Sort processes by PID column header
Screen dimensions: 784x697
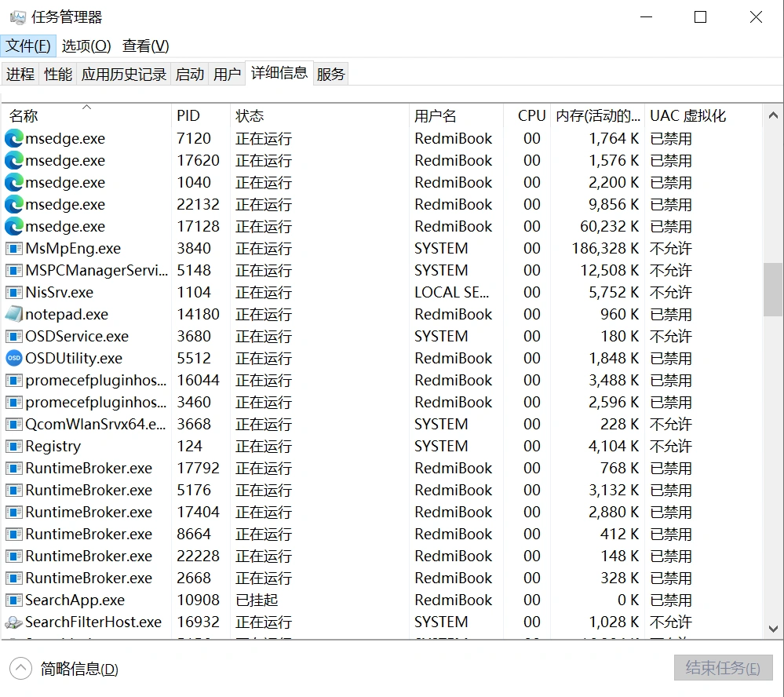[x=188, y=115]
